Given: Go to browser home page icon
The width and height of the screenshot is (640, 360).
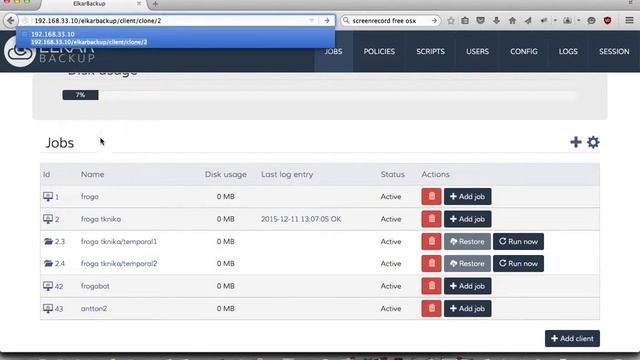Looking at the screenshot, I should pos(512,20).
